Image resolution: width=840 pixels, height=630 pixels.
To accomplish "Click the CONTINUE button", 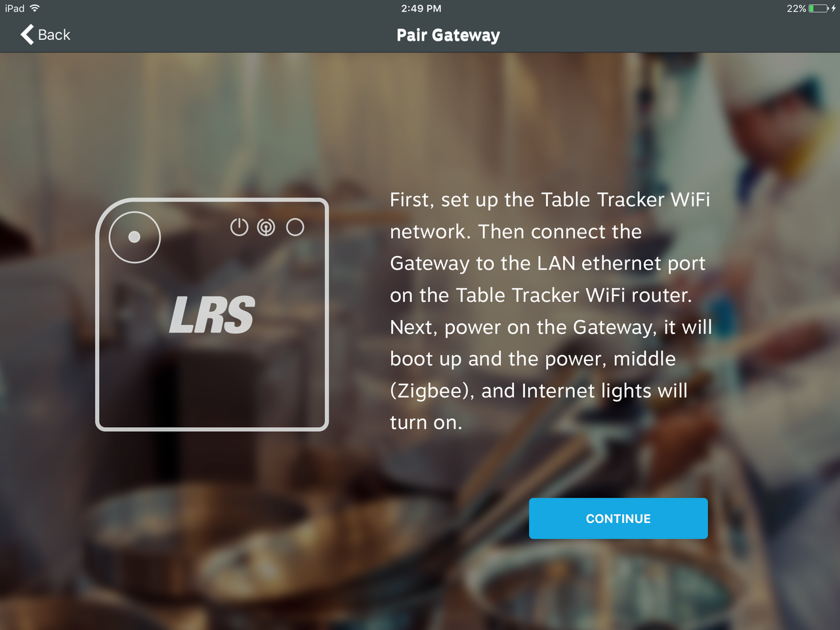I will pos(618,518).
